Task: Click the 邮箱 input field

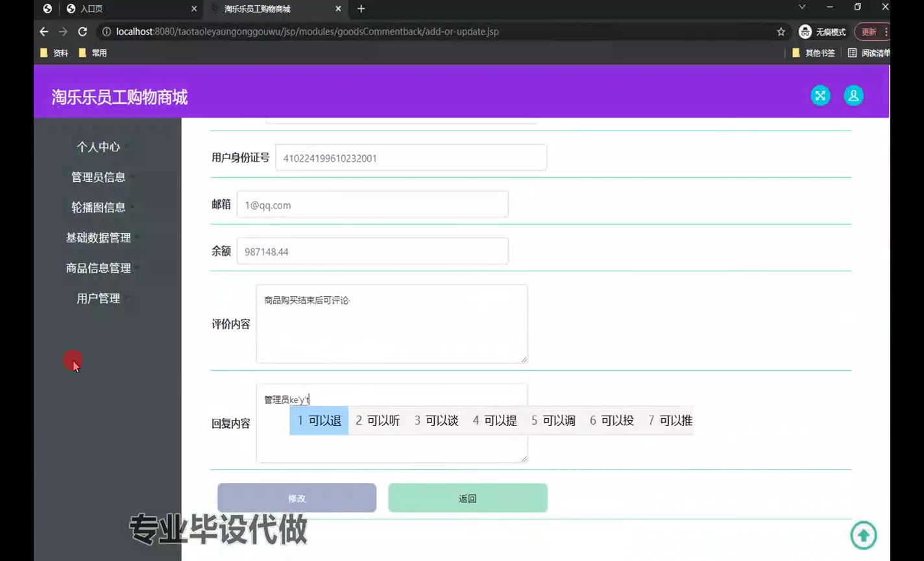Action: point(372,205)
